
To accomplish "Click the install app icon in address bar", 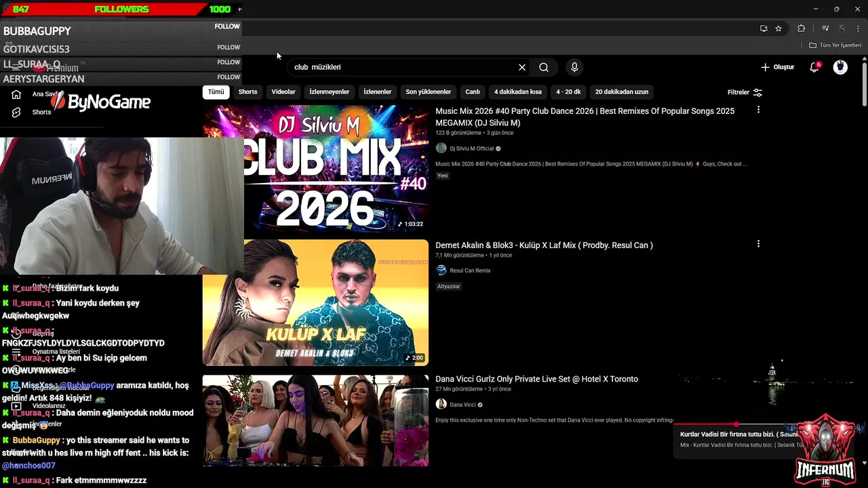I will [x=764, y=28].
